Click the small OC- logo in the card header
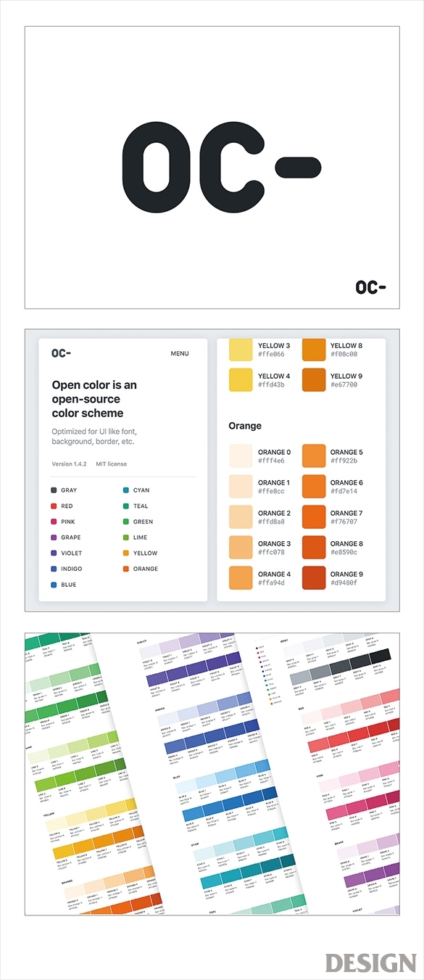 point(61,353)
